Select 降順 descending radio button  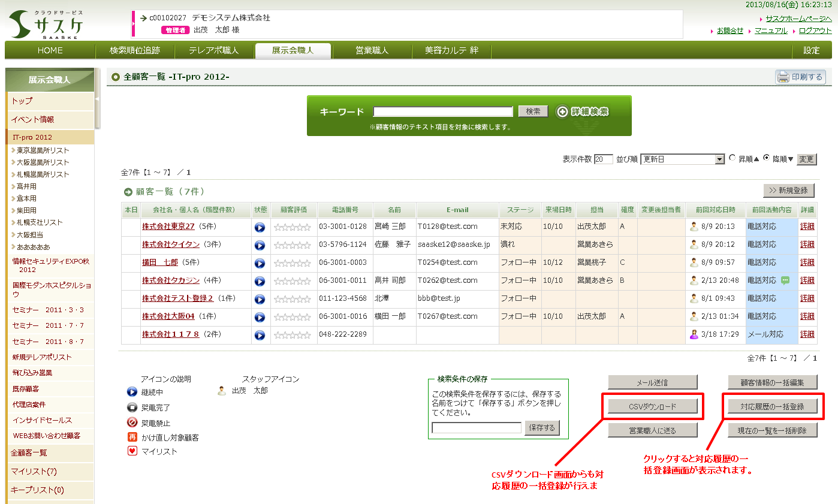766,158
